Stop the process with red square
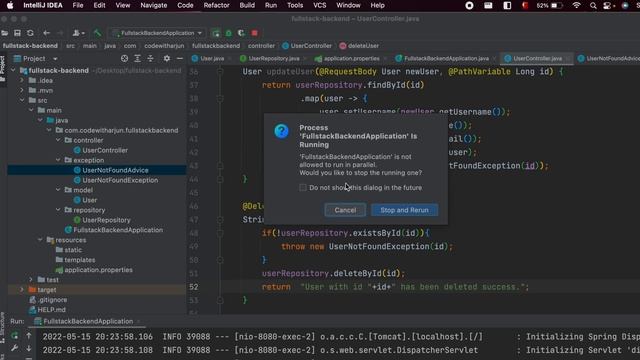 (x=254, y=33)
